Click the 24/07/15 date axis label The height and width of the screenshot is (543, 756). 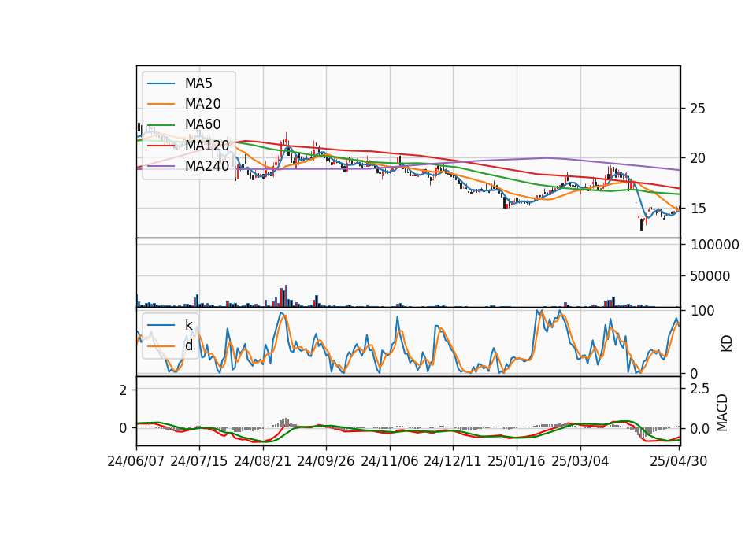pos(198,461)
